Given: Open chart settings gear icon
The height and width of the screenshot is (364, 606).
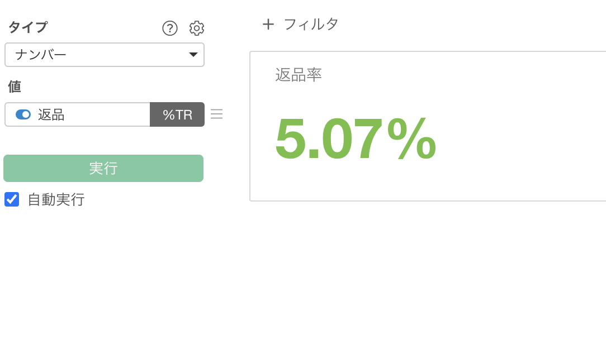Looking at the screenshot, I should point(197,28).
